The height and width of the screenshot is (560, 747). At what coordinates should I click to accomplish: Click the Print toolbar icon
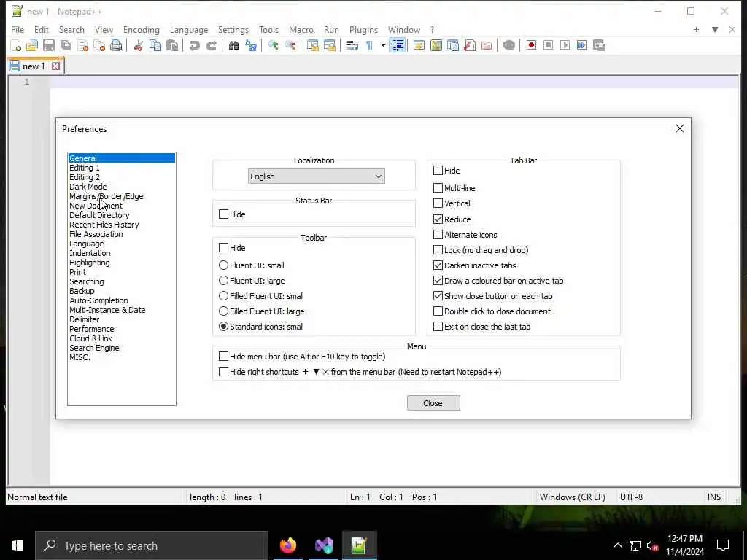[x=116, y=45]
